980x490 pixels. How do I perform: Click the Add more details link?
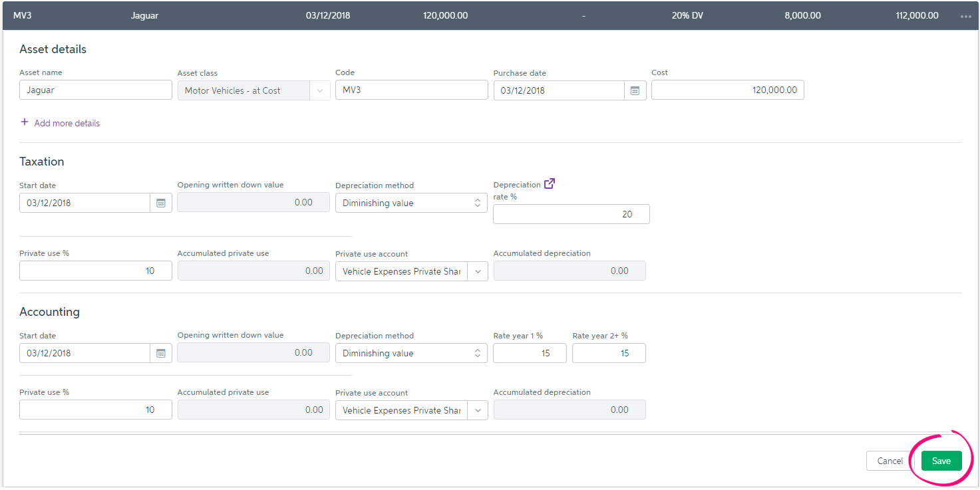click(67, 123)
